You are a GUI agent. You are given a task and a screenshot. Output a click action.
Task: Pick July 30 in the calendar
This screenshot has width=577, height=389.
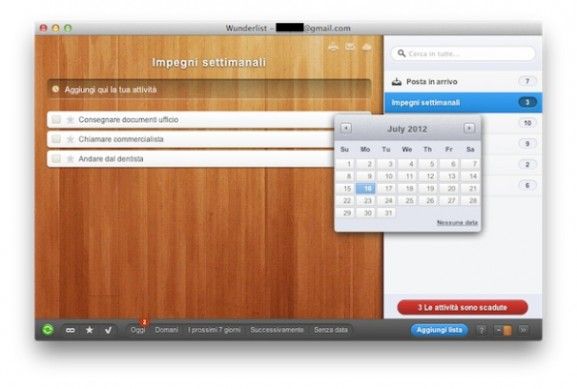click(x=366, y=213)
